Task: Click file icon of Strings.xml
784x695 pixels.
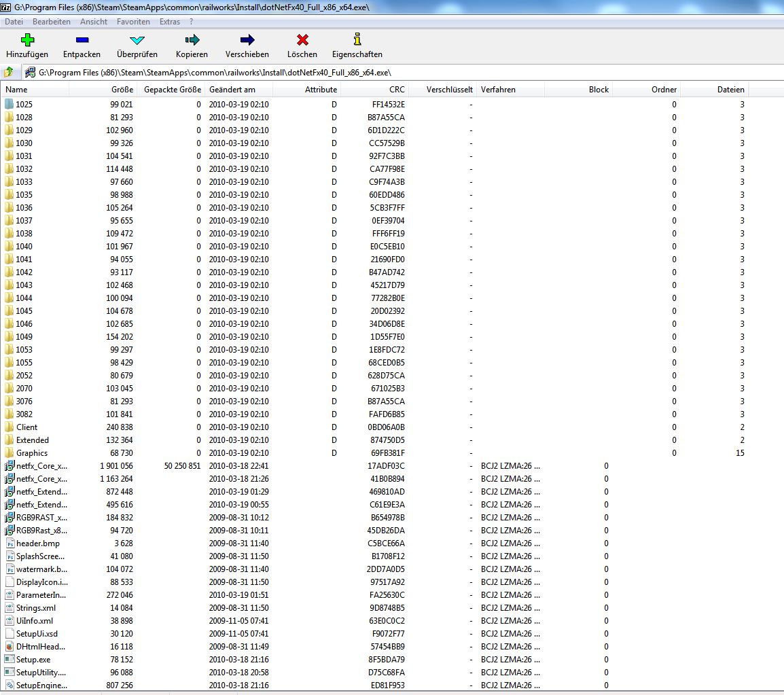Action: (10, 607)
